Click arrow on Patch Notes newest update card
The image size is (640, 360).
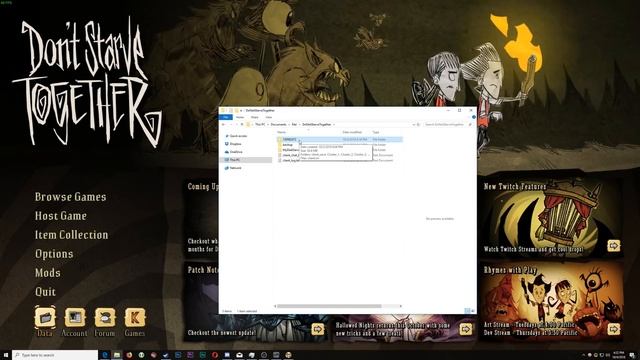[318, 329]
